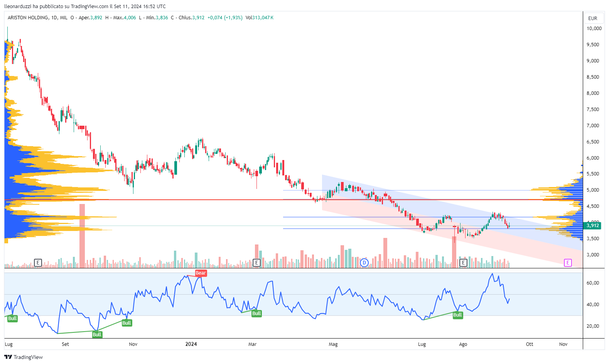
Task: Click the ARISTON HOLDING symbol name
Action: (28, 18)
